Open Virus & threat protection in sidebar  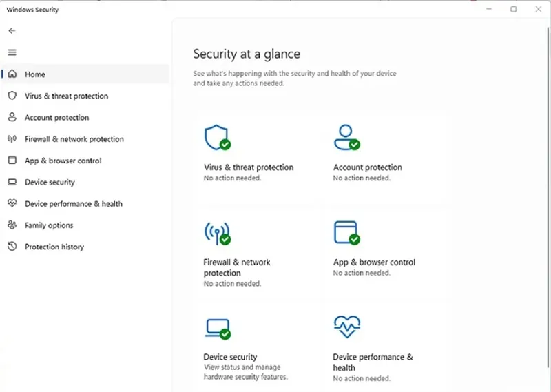tap(66, 96)
